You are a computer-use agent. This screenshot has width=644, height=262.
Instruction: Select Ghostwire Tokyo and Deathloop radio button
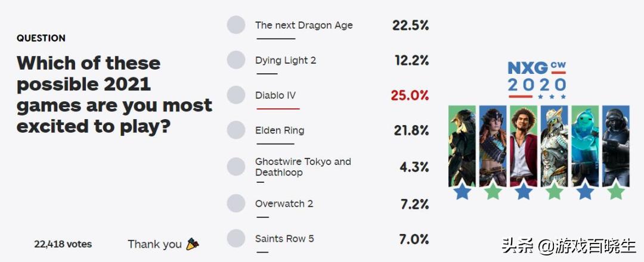coord(236,167)
